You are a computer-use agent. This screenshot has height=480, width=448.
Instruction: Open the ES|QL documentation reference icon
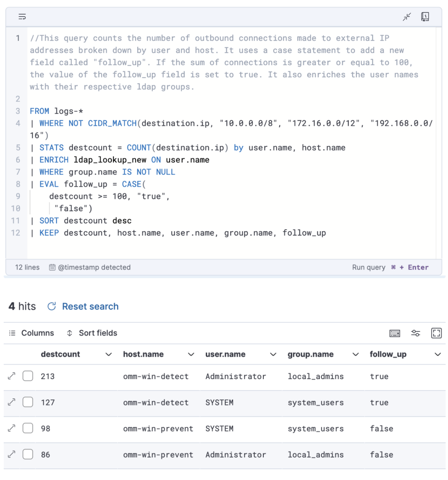(425, 17)
